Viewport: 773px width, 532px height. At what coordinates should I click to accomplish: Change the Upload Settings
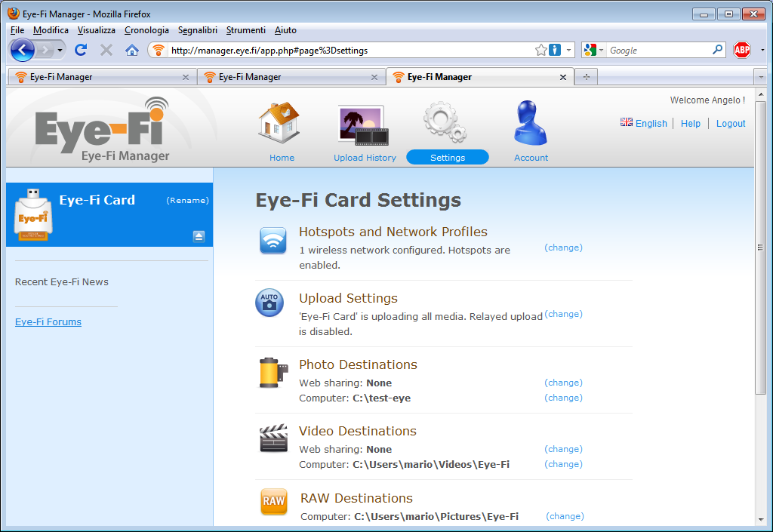pos(563,314)
